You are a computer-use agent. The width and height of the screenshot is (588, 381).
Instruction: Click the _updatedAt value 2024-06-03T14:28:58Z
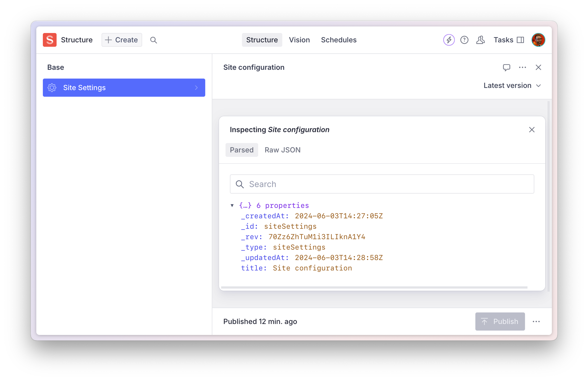pyautogui.click(x=339, y=258)
